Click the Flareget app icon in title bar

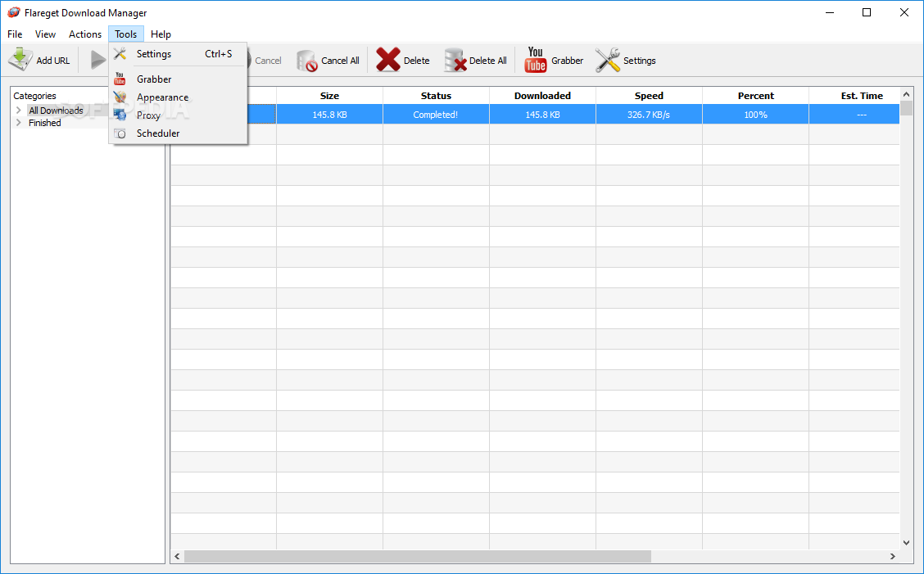coord(14,12)
